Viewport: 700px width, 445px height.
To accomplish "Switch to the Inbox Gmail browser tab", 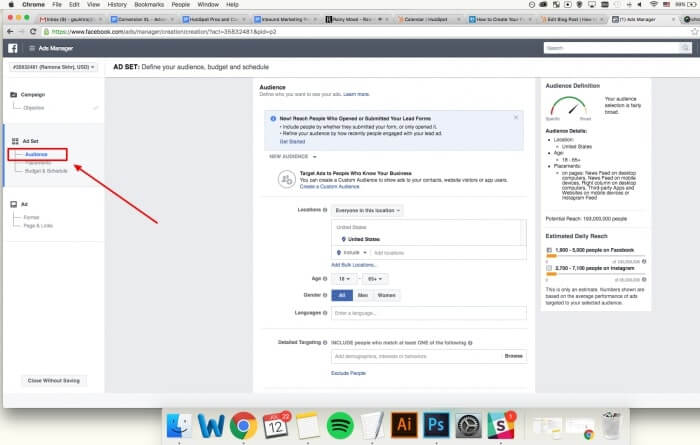I will coord(69,19).
